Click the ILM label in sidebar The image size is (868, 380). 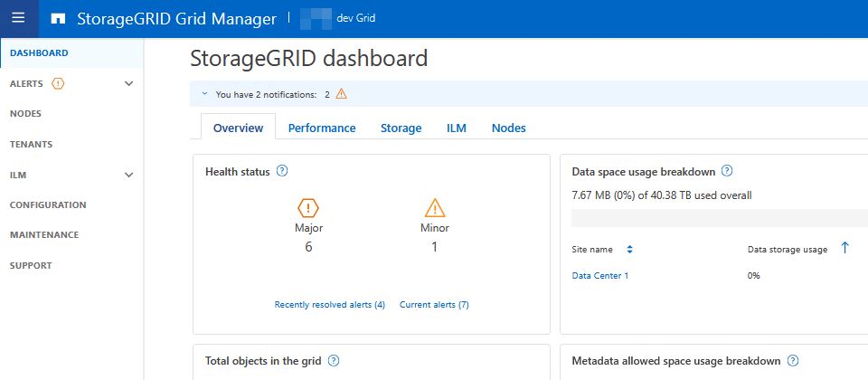[x=18, y=175]
